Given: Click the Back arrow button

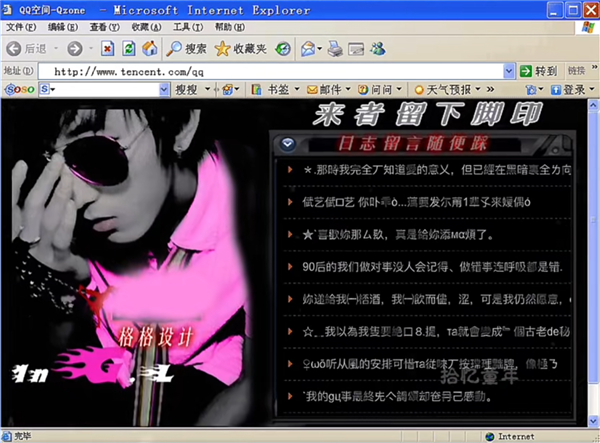Looking at the screenshot, I should coord(14,49).
